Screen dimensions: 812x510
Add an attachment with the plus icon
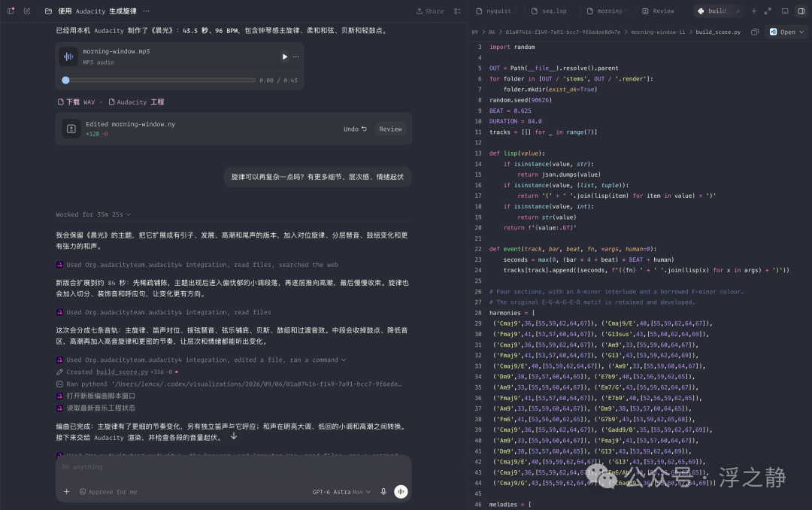click(66, 492)
